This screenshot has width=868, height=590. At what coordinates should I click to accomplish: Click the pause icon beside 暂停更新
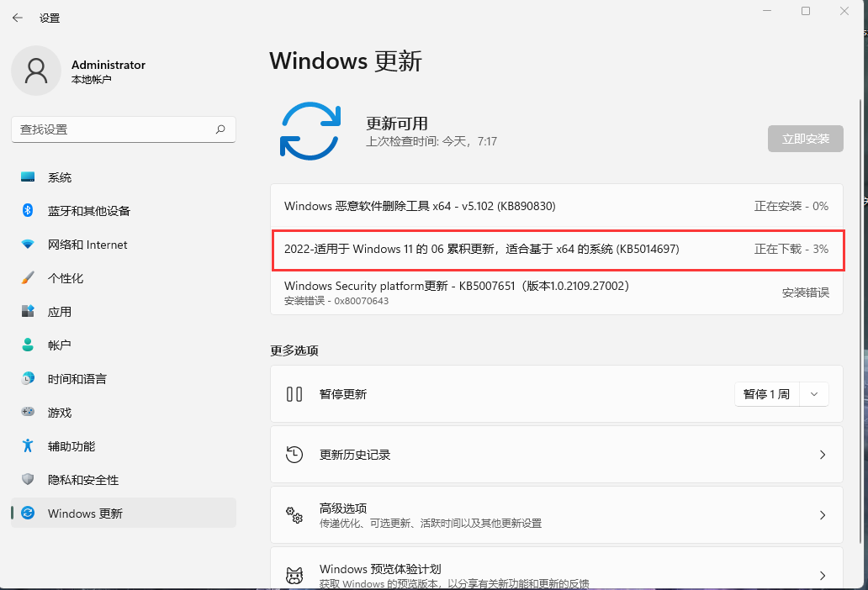[x=294, y=394]
